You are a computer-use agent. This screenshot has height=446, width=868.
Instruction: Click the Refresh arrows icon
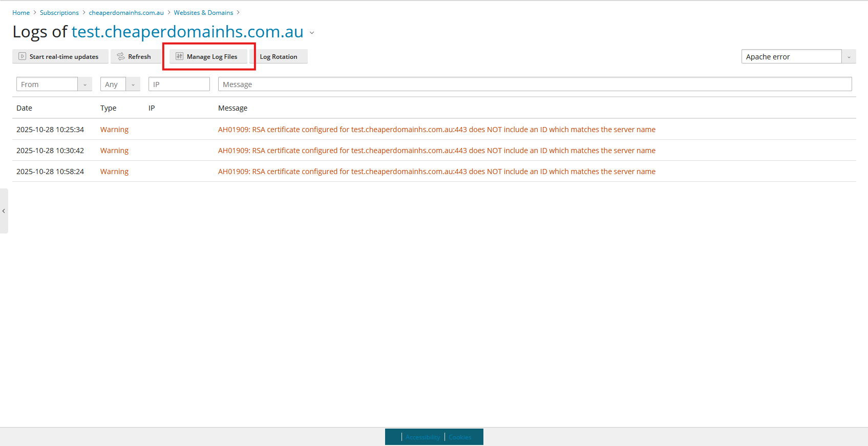pyautogui.click(x=121, y=56)
